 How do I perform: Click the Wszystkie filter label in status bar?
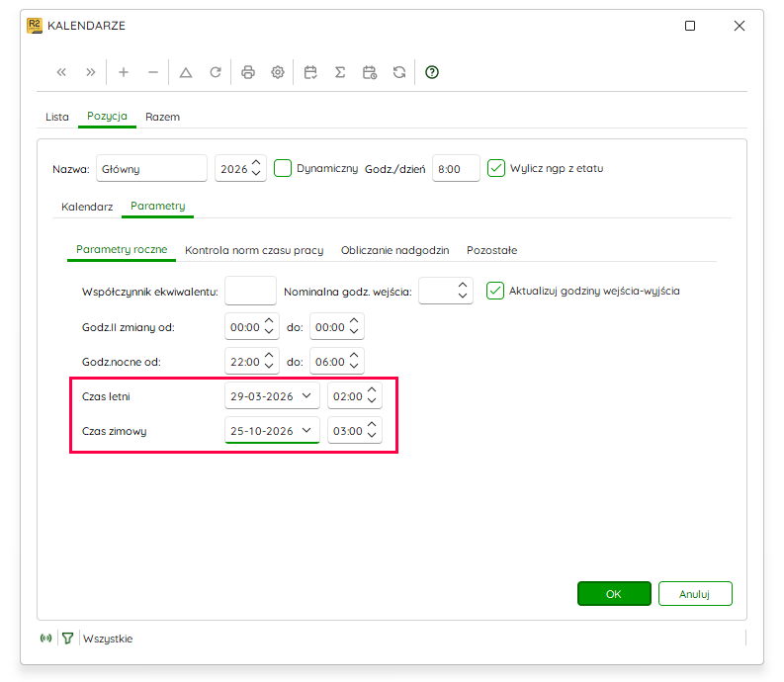[x=108, y=639]
